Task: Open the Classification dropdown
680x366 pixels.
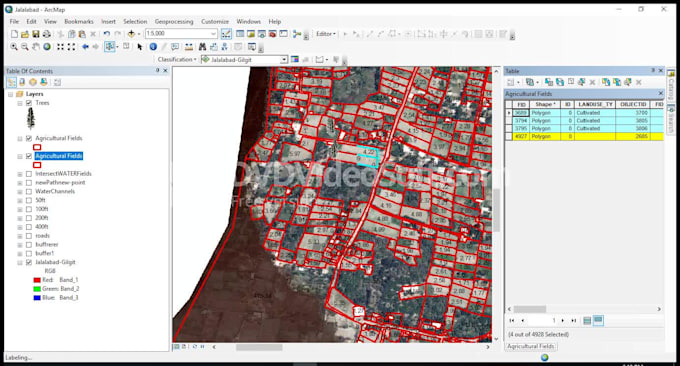Action: click(177, 59)
